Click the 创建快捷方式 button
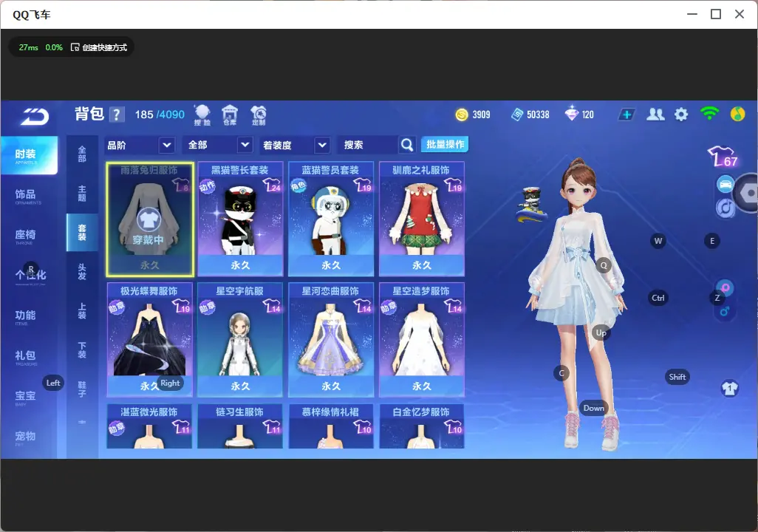This screenshot has height=532, width=758. (x=99, y=47)
